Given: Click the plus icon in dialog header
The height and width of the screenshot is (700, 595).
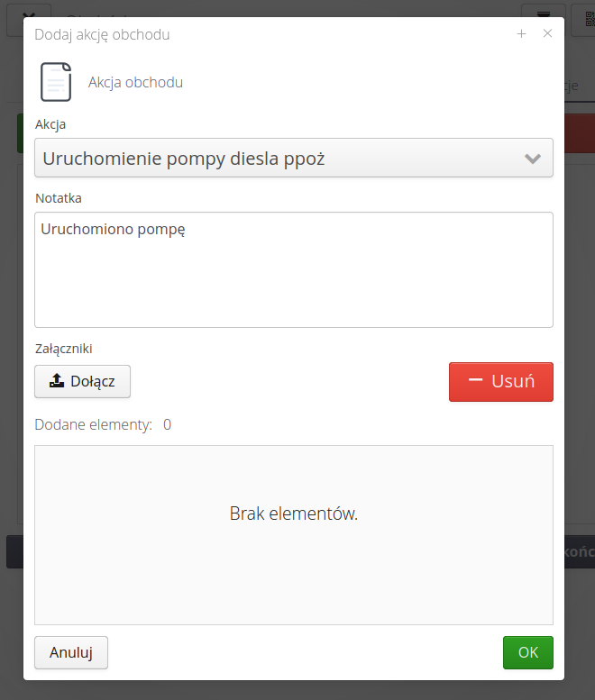Looking at the screenshot, I should pyautogui.click(x=521, y=34).
